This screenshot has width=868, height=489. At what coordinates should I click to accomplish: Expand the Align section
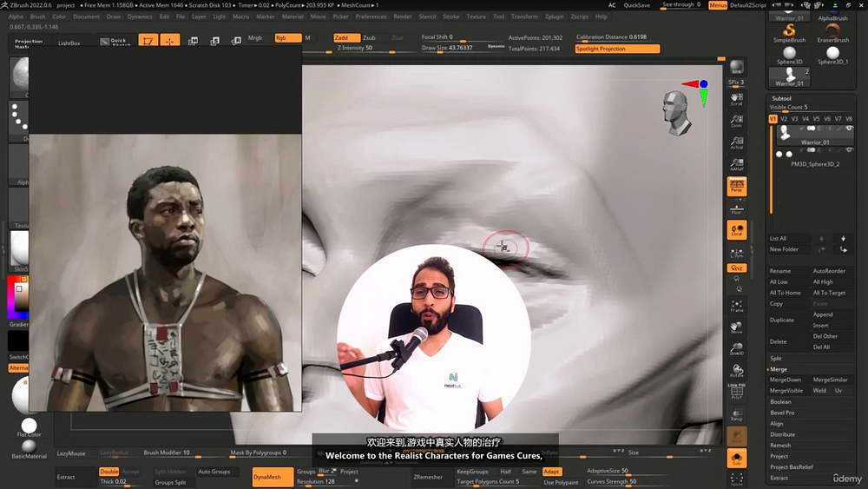pos(777,424)
